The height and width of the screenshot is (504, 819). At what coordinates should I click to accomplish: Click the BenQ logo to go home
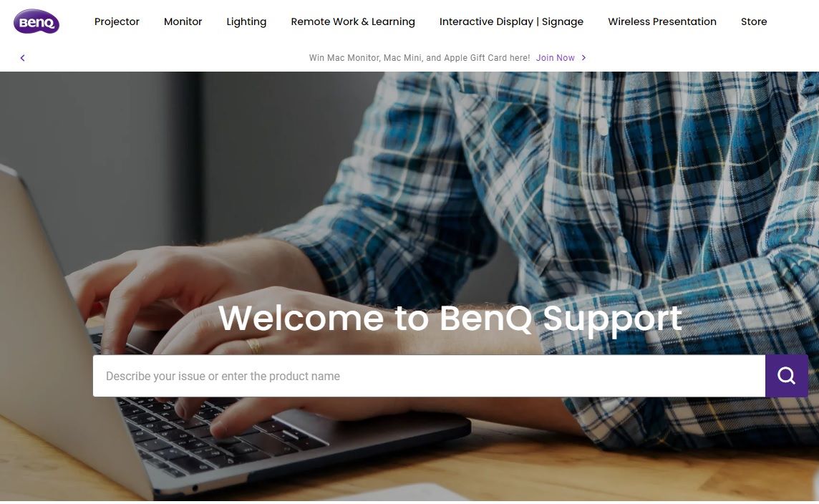(36, 21)
